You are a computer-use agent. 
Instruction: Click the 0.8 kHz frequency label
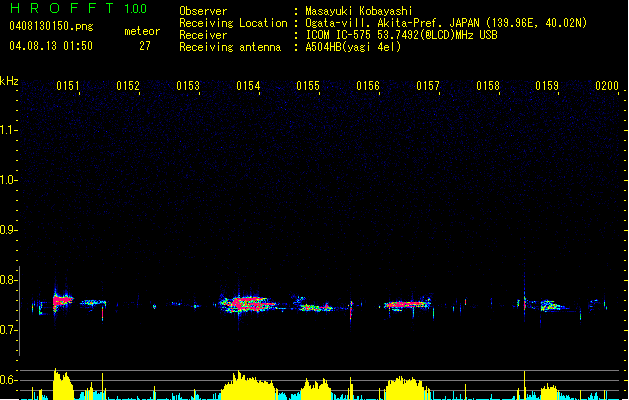(8, 280)
